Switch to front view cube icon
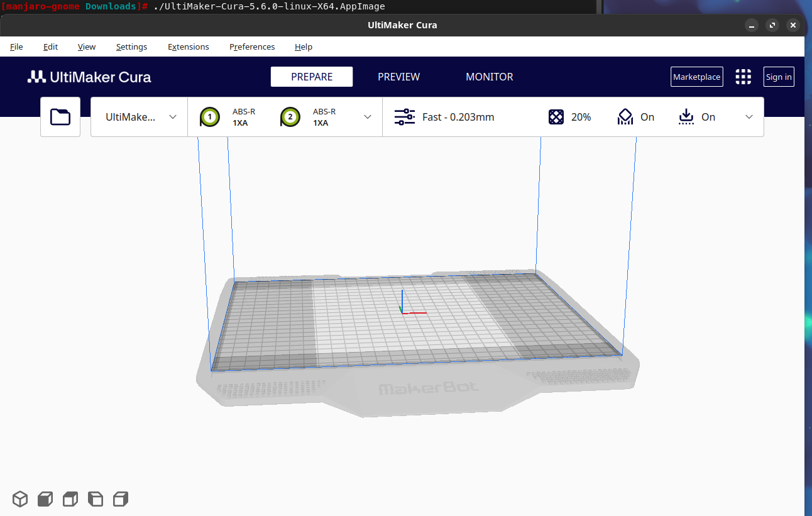812x516 pixels. tap(45, 499)
